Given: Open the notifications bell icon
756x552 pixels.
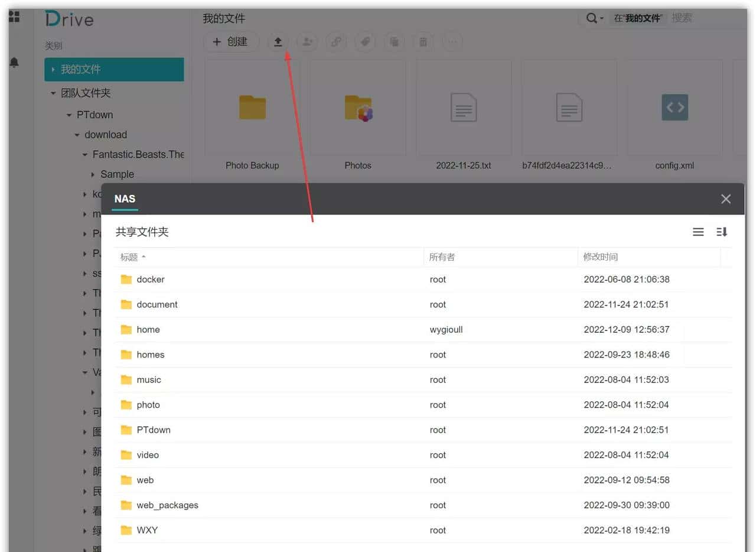Looking at the screenshot, I should (x=14, y=63).
